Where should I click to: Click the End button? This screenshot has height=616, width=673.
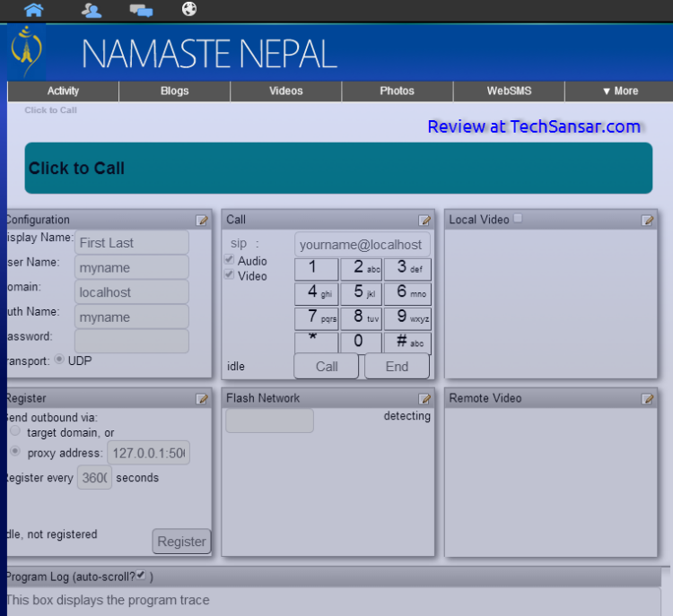point(397,367)
